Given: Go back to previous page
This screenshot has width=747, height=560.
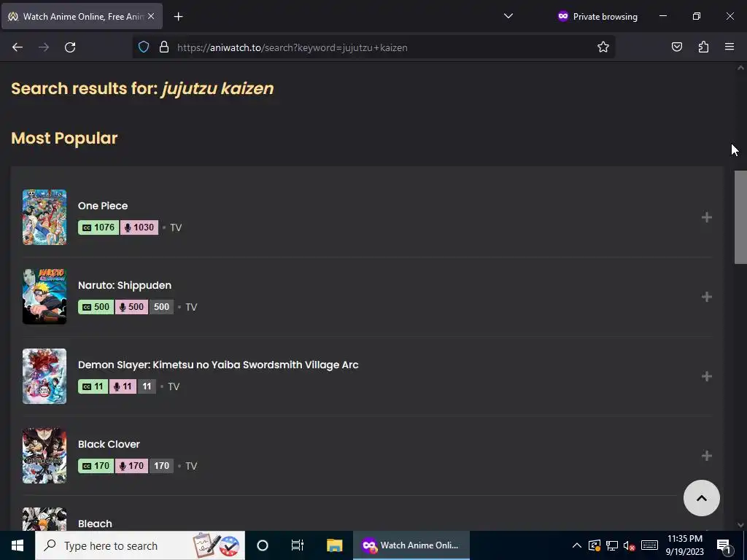Looking at the screenshot, I should click(x=18, y=47).
